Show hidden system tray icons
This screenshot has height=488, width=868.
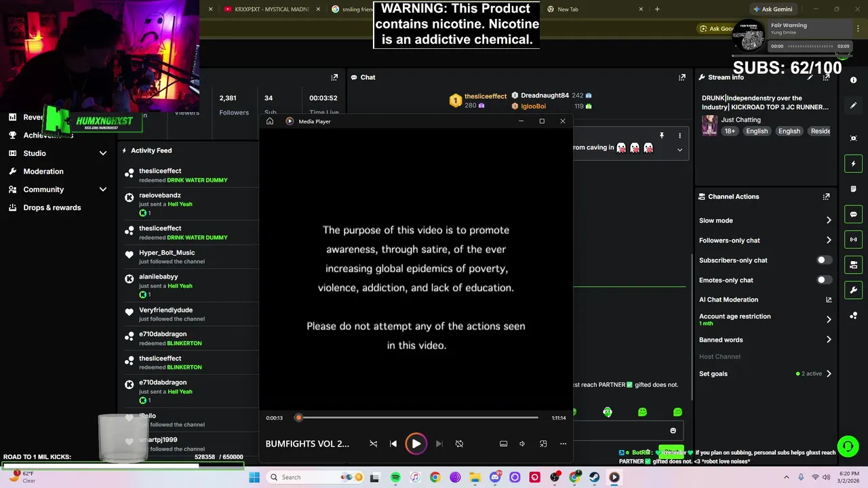(x=787, y=477)
